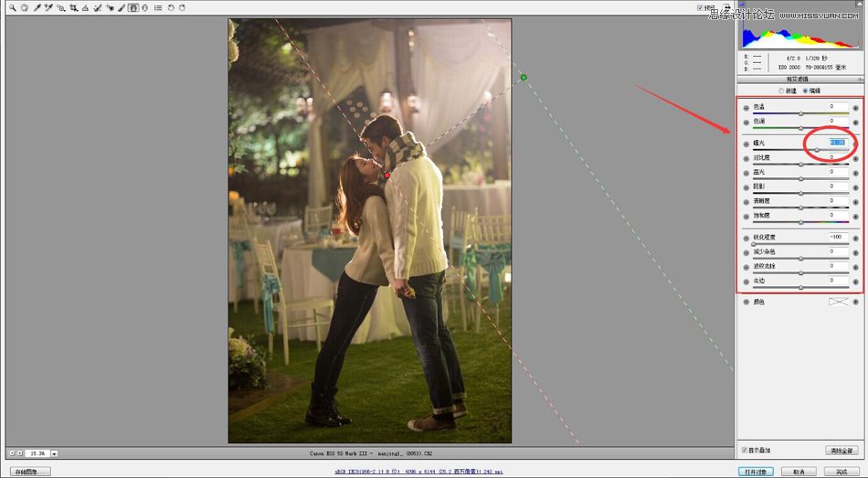Select the Radial Filter tool
The height and width of the screenshot is (478, 868).
click(x=145, y=7)
